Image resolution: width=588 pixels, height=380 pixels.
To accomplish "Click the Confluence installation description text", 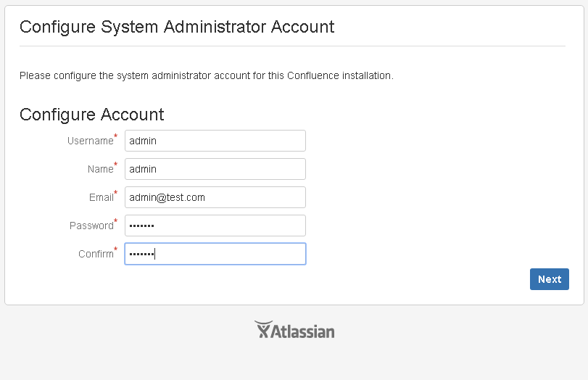I will (207, 75).
